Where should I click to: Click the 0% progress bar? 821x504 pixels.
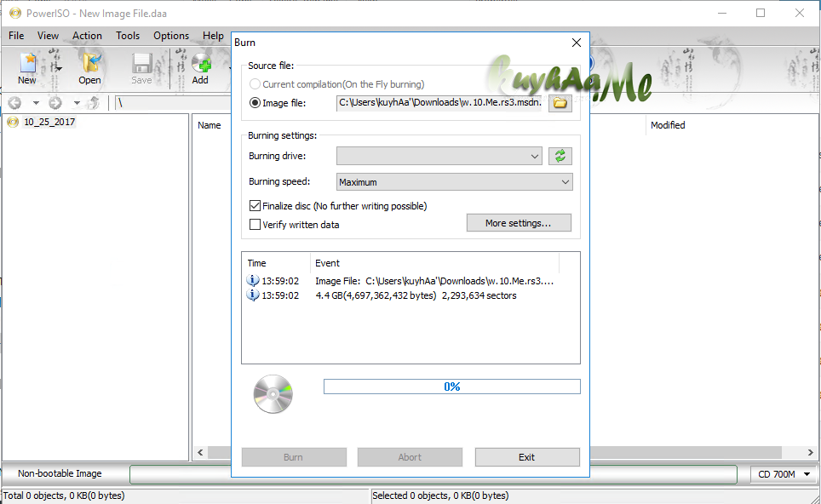(x=452, y=387)
